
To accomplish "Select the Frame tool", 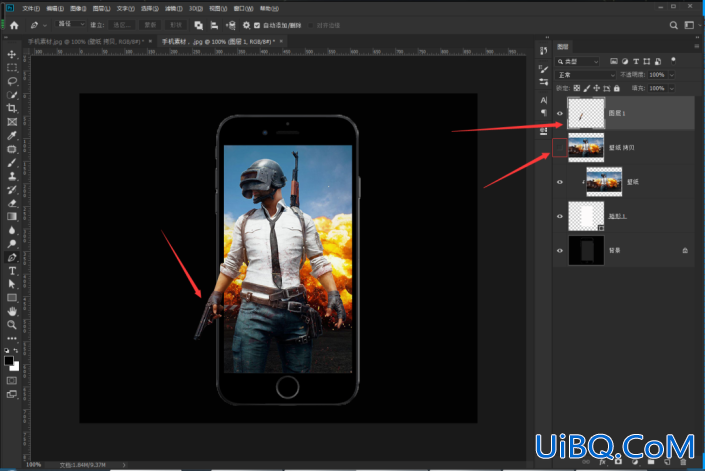I will point(12,122).
